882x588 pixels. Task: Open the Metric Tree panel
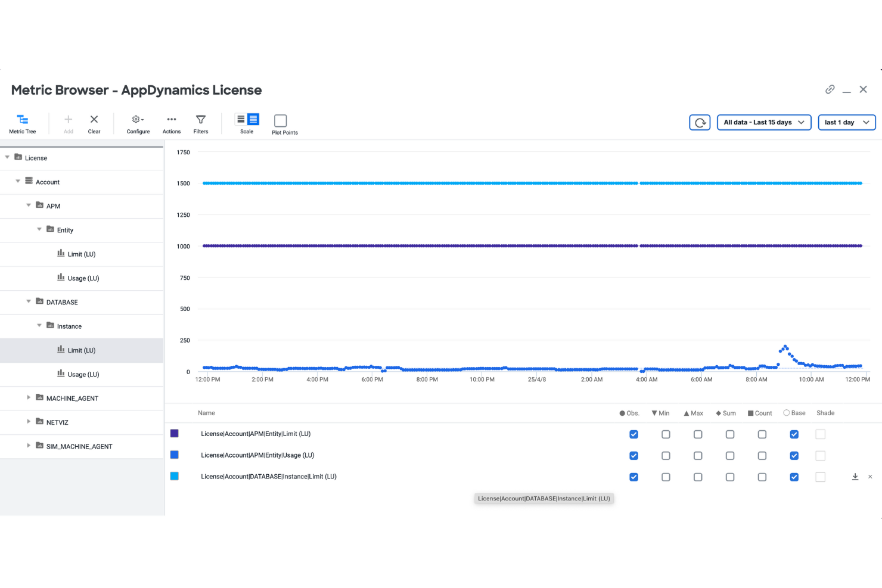pyautogui.click(x=23, y=124)
